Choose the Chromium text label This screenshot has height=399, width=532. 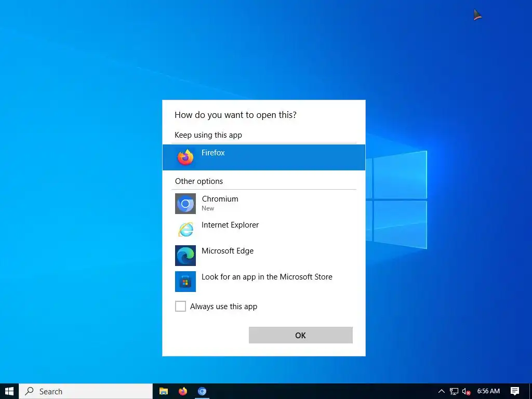(220, 199)
